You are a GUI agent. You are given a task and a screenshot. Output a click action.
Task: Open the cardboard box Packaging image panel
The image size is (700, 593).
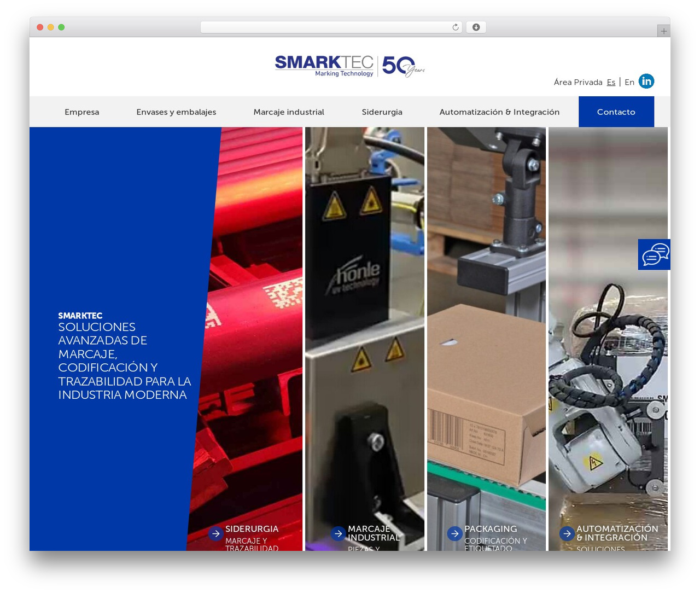click(486, 339)
